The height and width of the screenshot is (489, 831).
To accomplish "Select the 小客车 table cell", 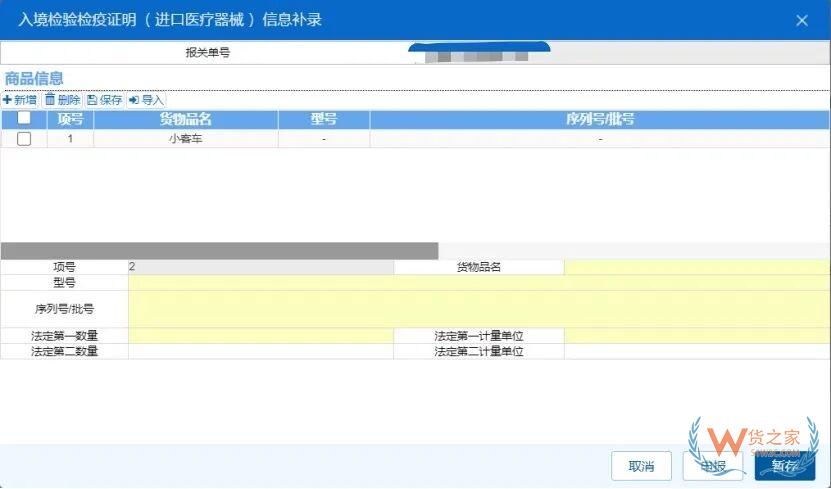I will coord(186,139).
